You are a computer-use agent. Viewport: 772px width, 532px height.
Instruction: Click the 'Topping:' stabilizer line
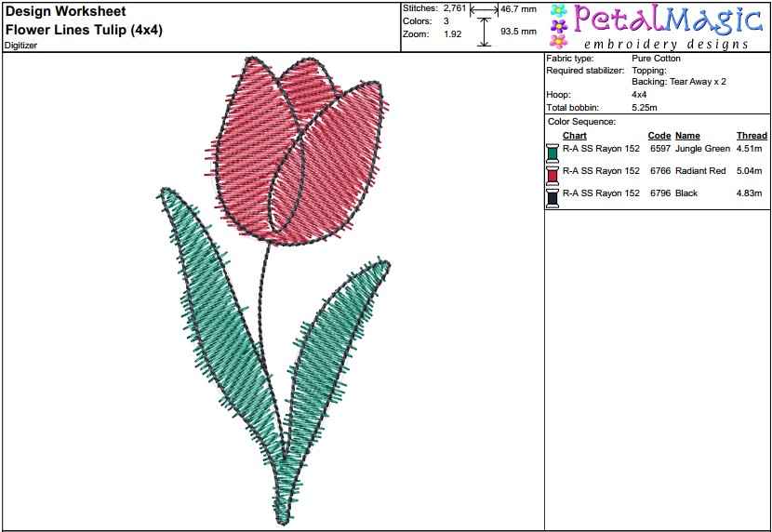pos(649,71)
